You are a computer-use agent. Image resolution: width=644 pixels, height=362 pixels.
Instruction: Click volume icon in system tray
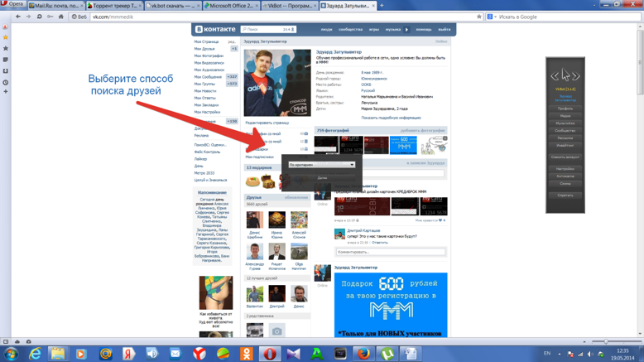tap(590, 354)
